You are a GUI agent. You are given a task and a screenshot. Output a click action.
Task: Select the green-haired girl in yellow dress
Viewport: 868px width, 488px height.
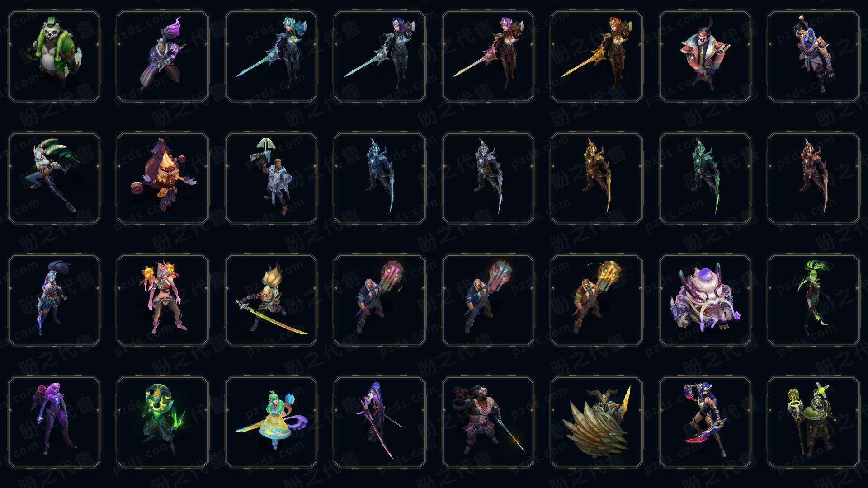(x=271, y=422)
